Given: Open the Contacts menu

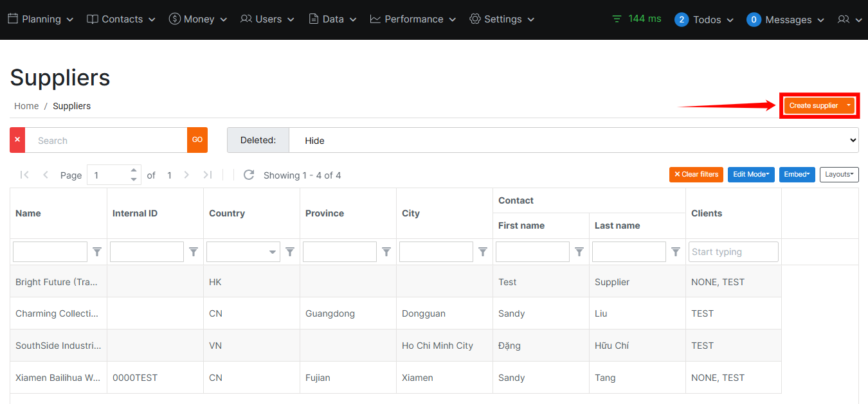Looking at the screenshot, I should point(121,19).
